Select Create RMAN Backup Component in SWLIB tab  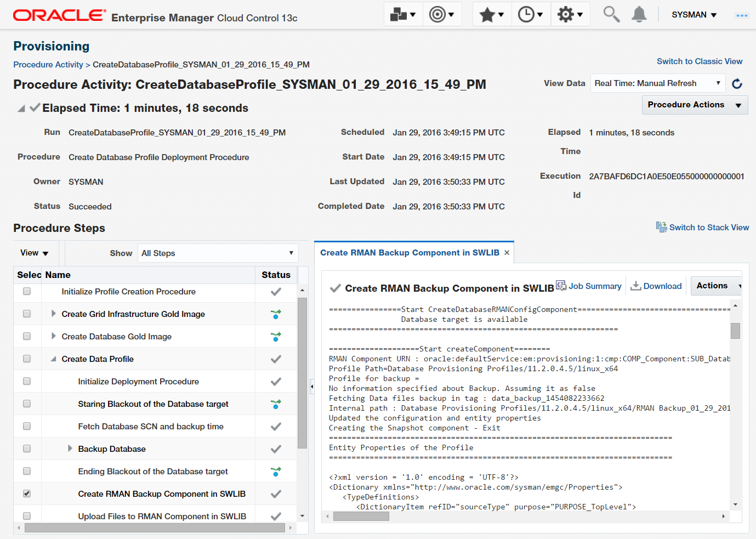point(410,253)
